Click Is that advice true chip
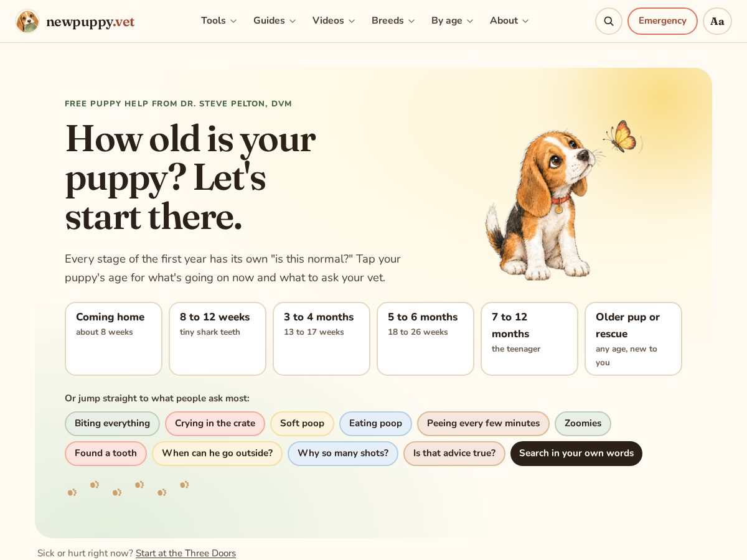Viewport: 747px width, 560px height. click(454, 454)
